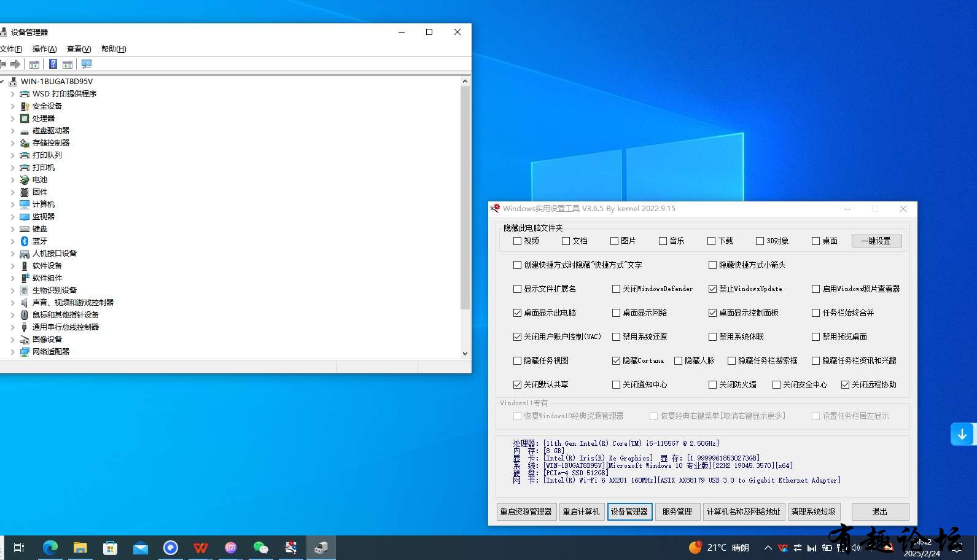Click the 一键设置 button

click(x=876, y=241)
